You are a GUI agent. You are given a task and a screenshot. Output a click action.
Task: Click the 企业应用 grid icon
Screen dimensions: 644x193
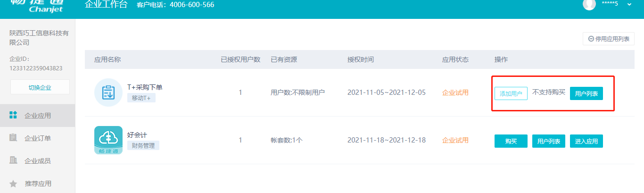[x=13, y=115]
